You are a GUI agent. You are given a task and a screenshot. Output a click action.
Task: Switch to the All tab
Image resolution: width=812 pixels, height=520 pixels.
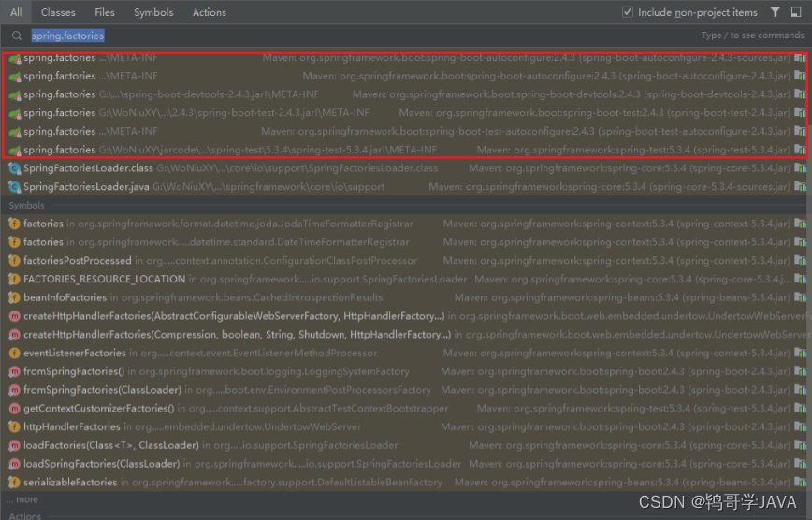(16, 12)
